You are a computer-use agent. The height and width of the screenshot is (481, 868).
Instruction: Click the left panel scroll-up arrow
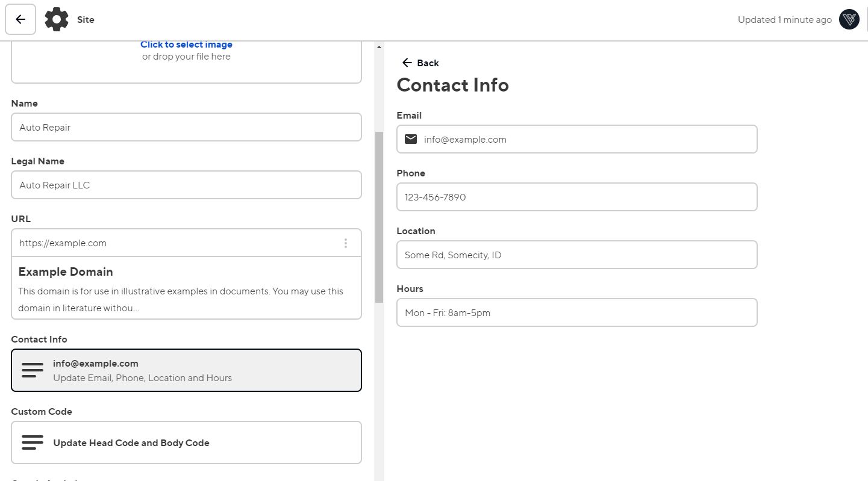(379, 47)
